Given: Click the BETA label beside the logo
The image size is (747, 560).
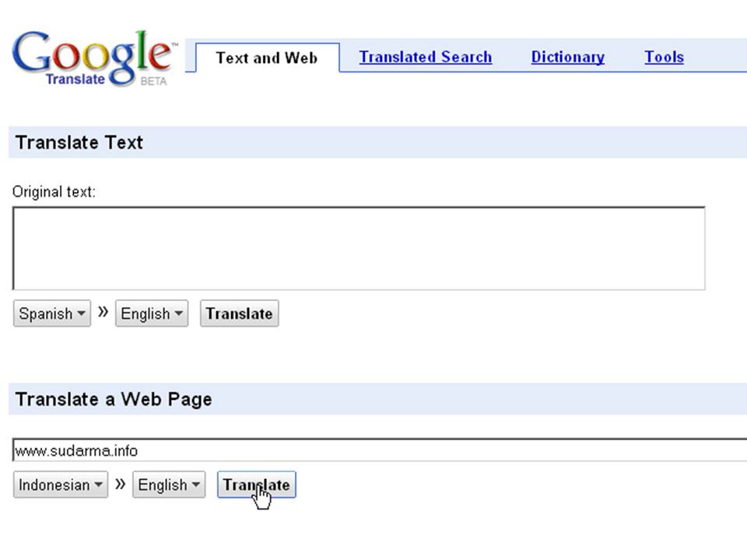Looking at the screenshot, I should (153, 81).
